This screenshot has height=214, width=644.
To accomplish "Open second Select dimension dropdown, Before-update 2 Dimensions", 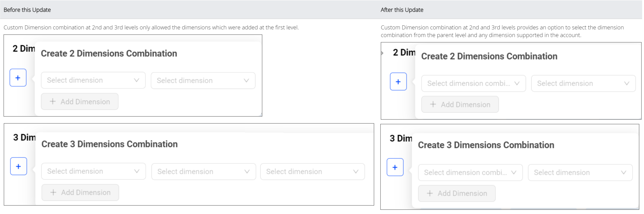I will tap(203, 81).
